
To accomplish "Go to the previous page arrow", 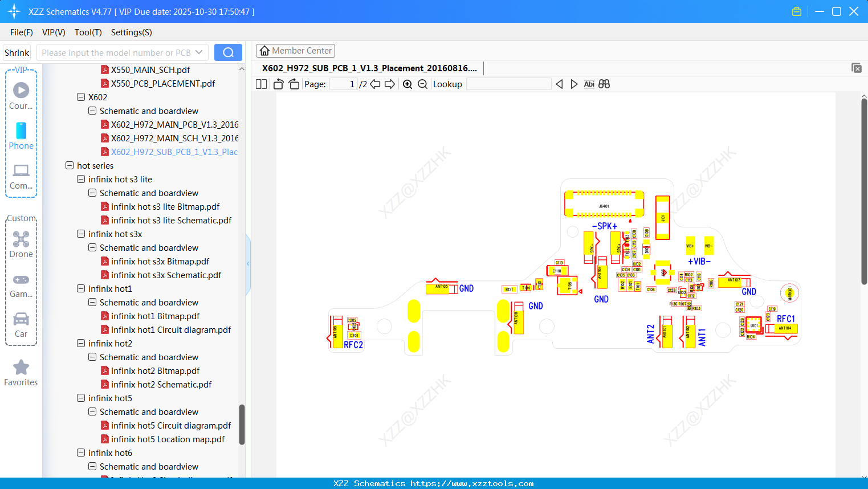I will click(375, 84).
